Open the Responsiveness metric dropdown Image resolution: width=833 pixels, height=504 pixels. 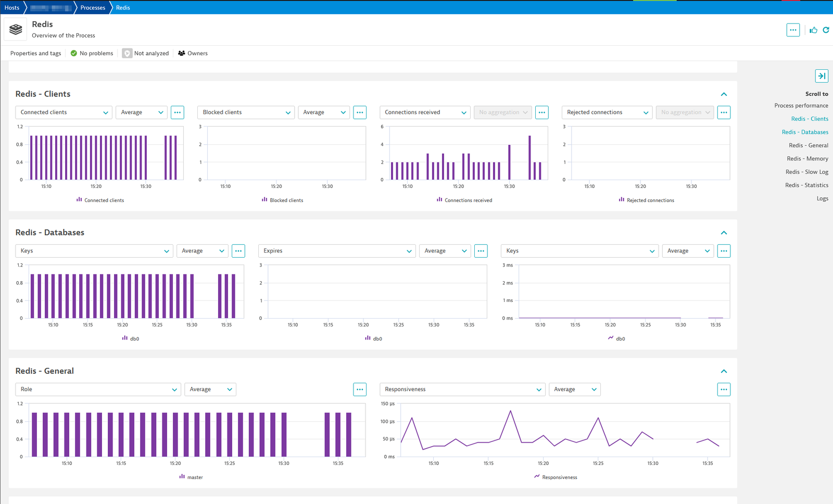click(462, 389)
